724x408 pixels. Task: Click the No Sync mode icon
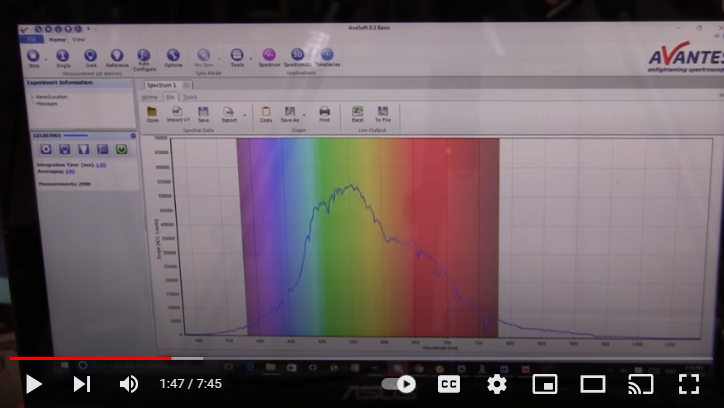pyautogui.click(x=204, y=55)
